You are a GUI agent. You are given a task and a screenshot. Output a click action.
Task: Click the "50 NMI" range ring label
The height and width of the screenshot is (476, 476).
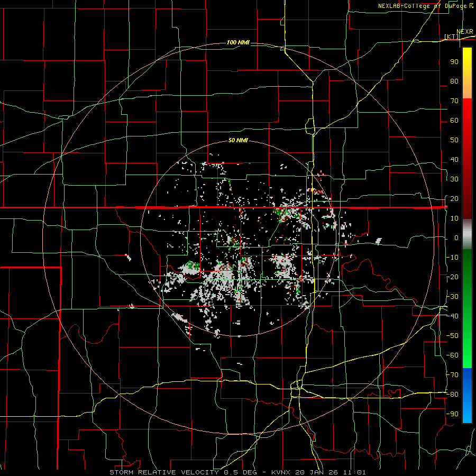click(238, 140)
